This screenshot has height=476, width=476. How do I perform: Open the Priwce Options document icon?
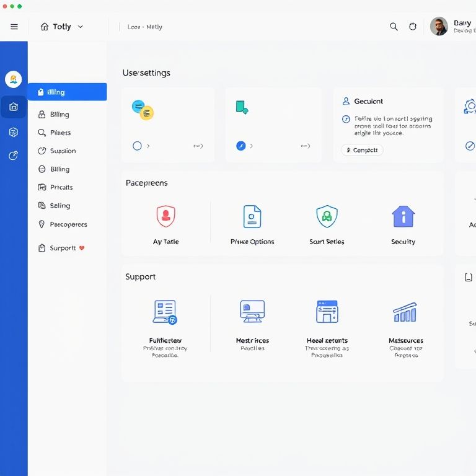click(252, 216)
